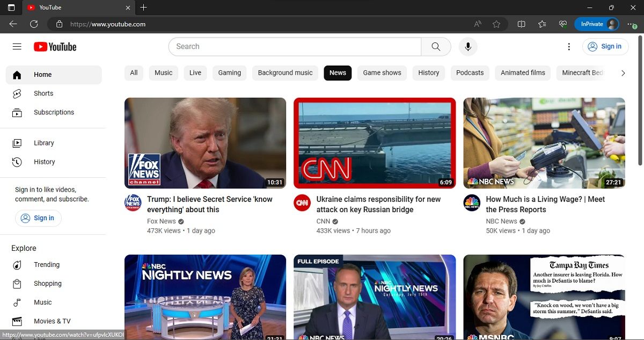Go to the Subscriptions feed
The width and height of the screenshot is (644, 340).
tap(54, 112)
